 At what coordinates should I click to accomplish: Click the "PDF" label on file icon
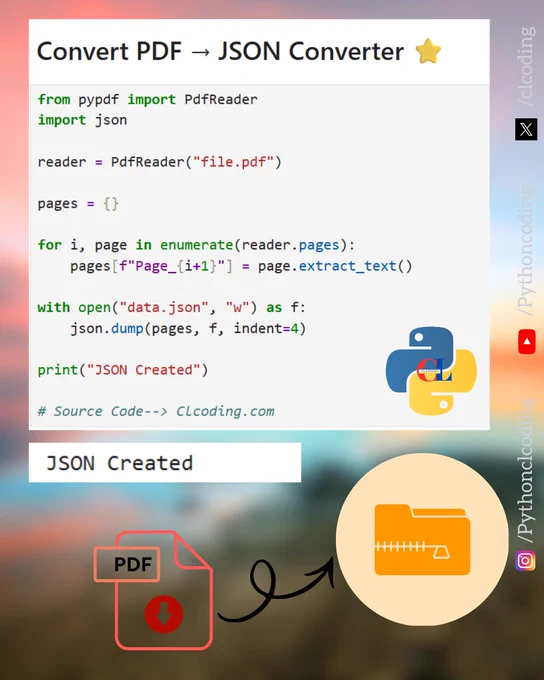pos(133,564)
